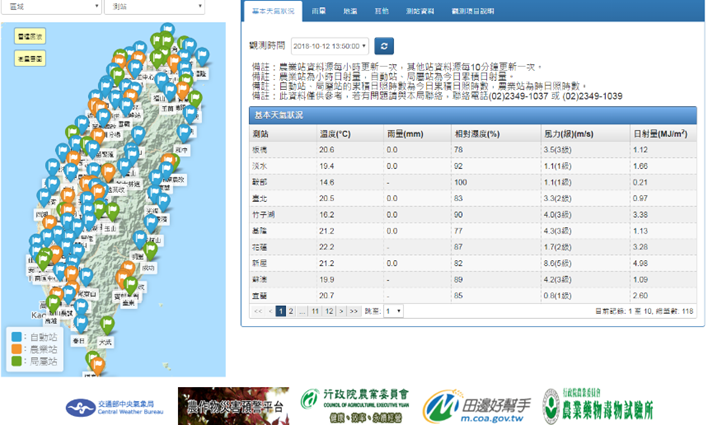Click the 溫度(°C) column header
This screenshot has height=425, width=706.
(350, 134)
